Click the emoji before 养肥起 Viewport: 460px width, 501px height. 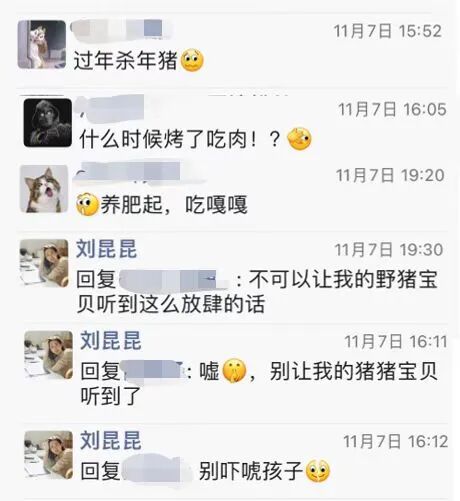click(87, 204)
